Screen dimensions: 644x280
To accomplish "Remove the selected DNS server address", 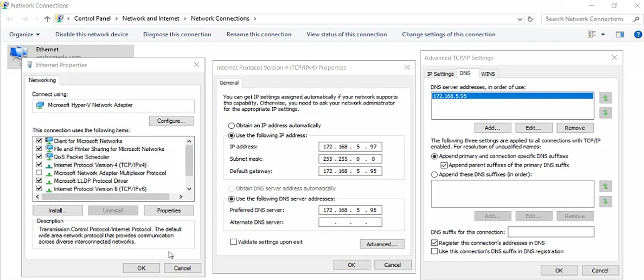I will [575, 128].
